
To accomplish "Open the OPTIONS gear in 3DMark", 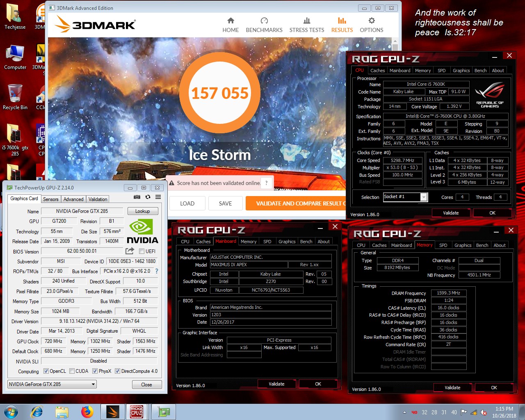I will click(x=372, y=21).
